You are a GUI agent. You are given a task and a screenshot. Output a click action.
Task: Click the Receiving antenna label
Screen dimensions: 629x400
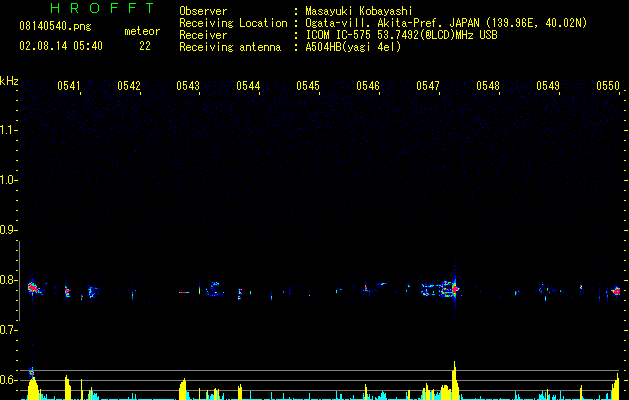(x=230, y=47)
